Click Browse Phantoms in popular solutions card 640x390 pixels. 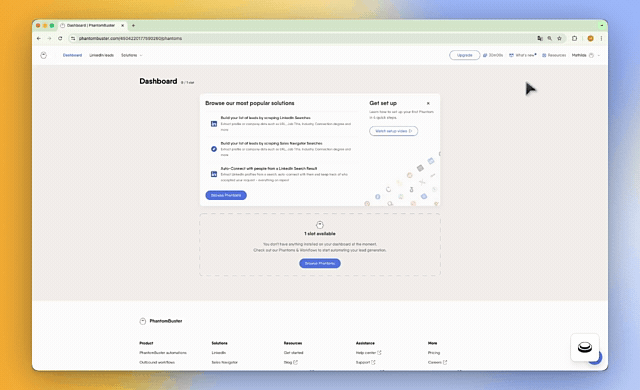[226, 195]
